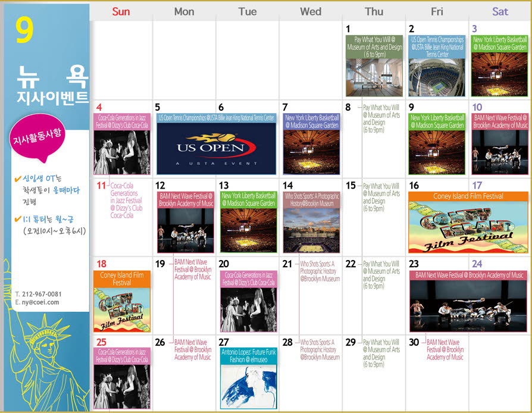Viewport: 532px width, 413px height.
Task: Select the Coca-Cola Generations in Jazz text on the 11th
Action: click(x=126, y=200)
